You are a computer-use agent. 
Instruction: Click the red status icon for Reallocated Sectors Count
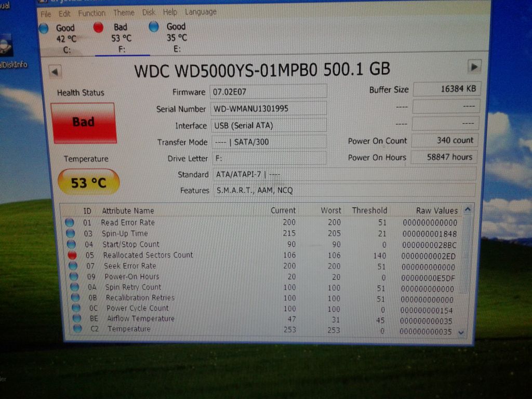point(72,255)
